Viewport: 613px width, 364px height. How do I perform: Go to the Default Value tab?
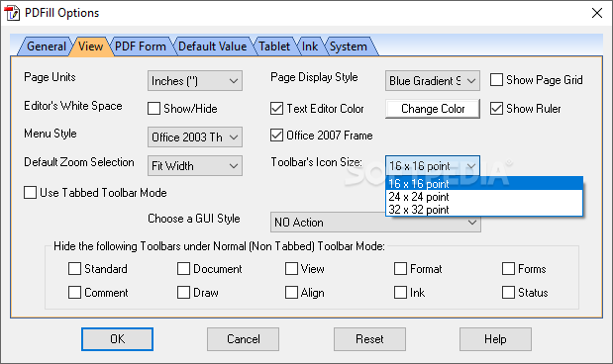click(x=213, y=46)
